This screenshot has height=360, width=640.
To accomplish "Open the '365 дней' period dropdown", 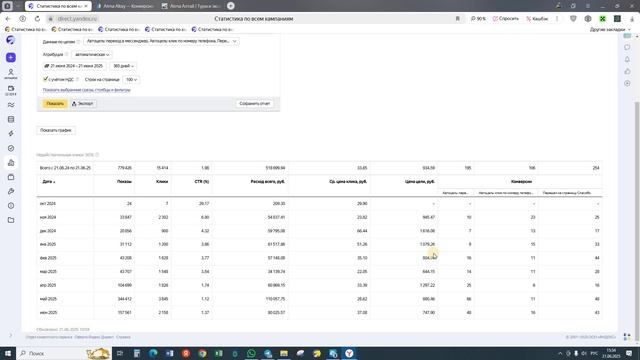I will pos(123,66).
